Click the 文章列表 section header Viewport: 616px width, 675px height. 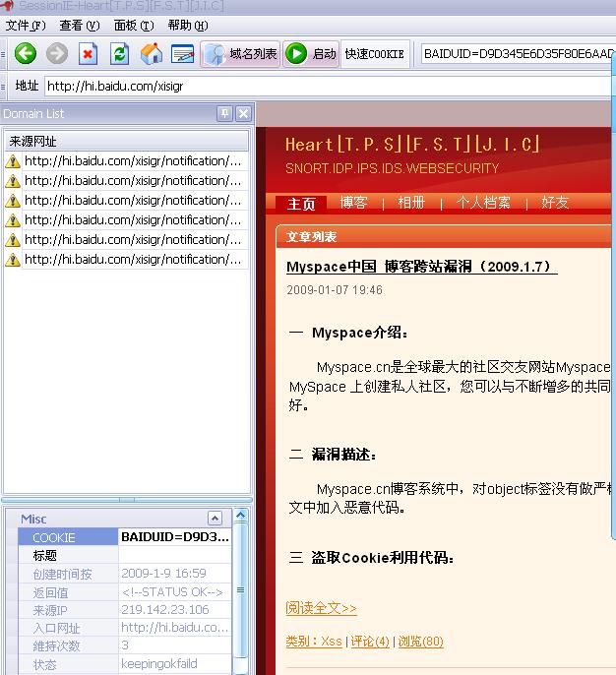tap(311, 237)
